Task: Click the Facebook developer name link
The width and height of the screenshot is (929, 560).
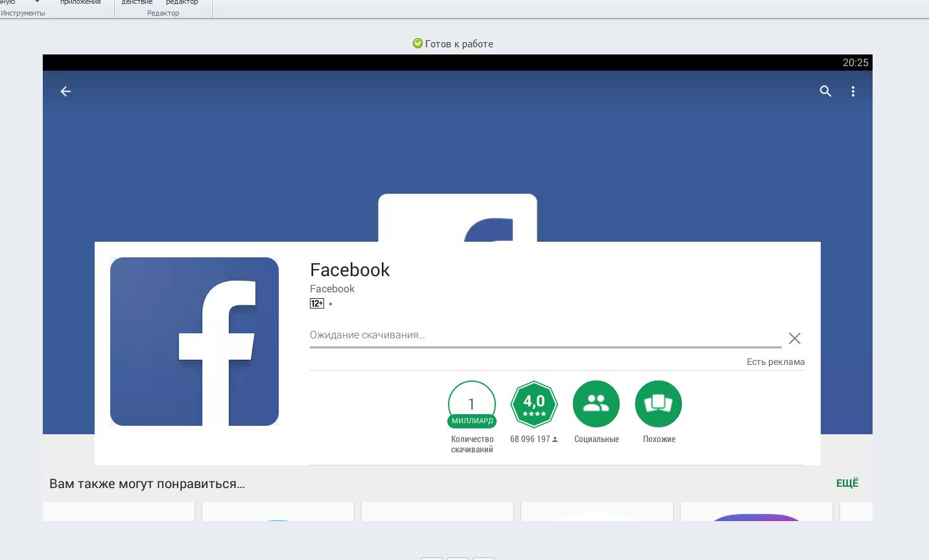Action: point(332,289)
